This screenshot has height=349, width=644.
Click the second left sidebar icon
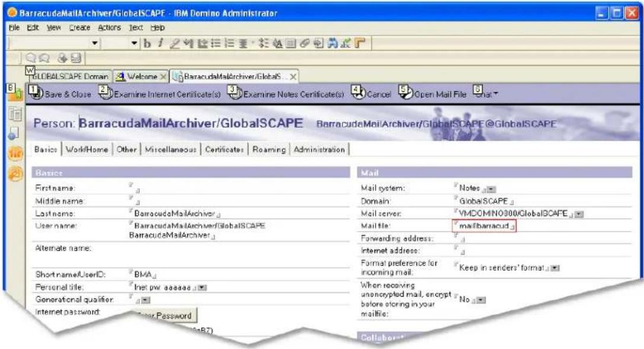point(15,114)
